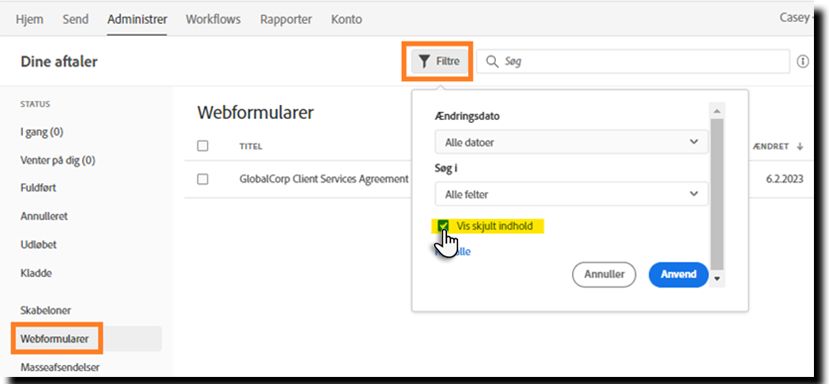Click the TITEL column header

click(251, 147)
